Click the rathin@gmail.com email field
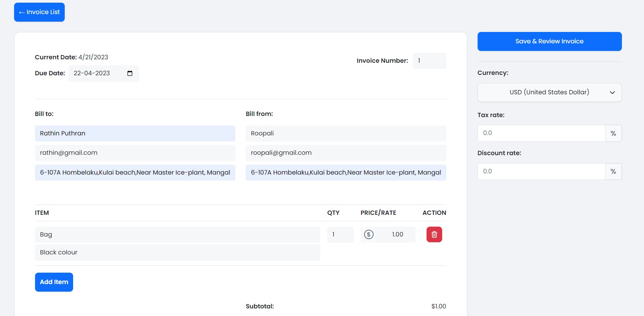 click(x=135, y=153)
